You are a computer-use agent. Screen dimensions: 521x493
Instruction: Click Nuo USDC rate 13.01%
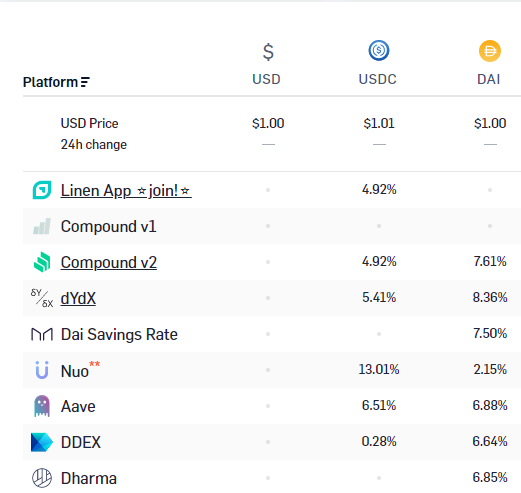pyautogui.click(x=379, y=369)
